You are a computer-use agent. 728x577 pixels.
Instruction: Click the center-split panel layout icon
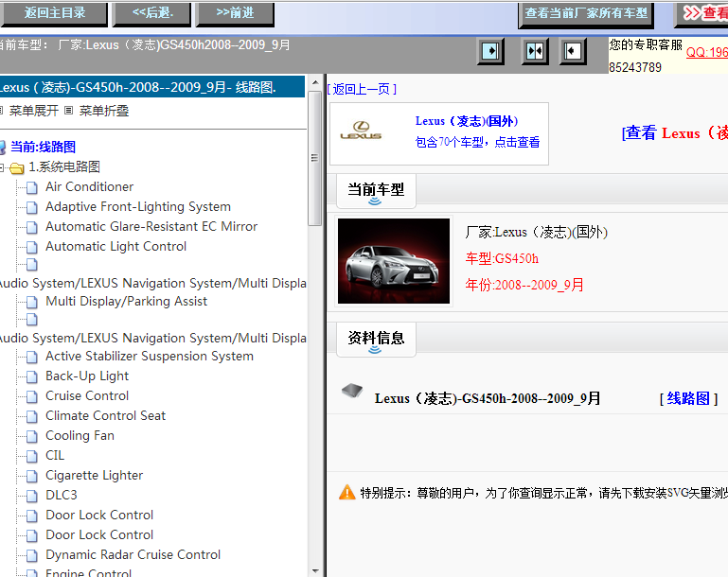535,50
